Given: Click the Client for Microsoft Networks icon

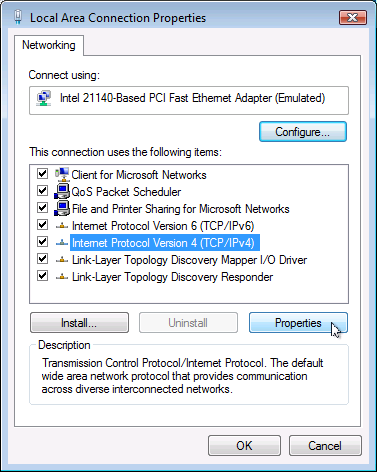Looking at the screenshot, I should [62, 174].
